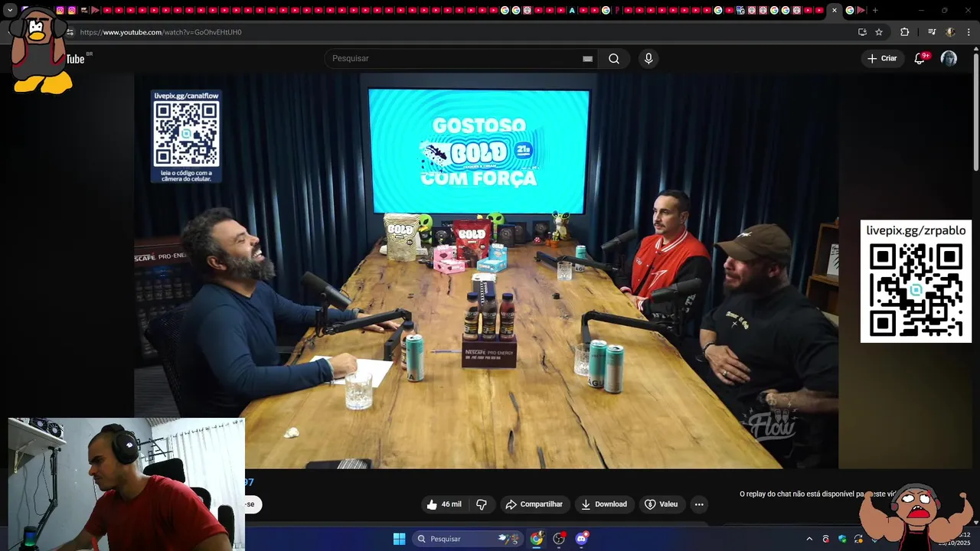Click the browser address bar URL
The image size is (980, 551).
click(160, 32)
